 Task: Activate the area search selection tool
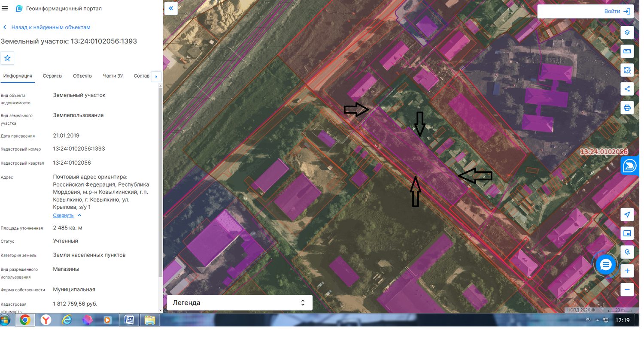(x=627, y=70)
